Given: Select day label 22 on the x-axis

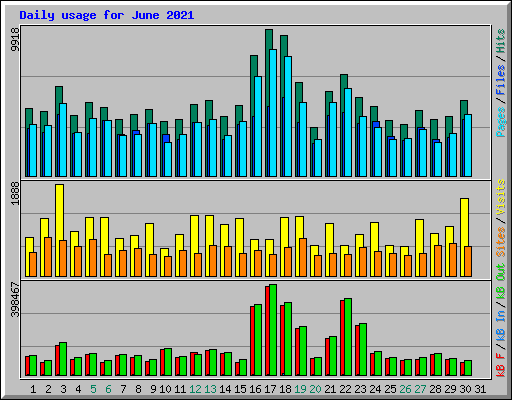Looking at the screenshot, I should 345,389.
